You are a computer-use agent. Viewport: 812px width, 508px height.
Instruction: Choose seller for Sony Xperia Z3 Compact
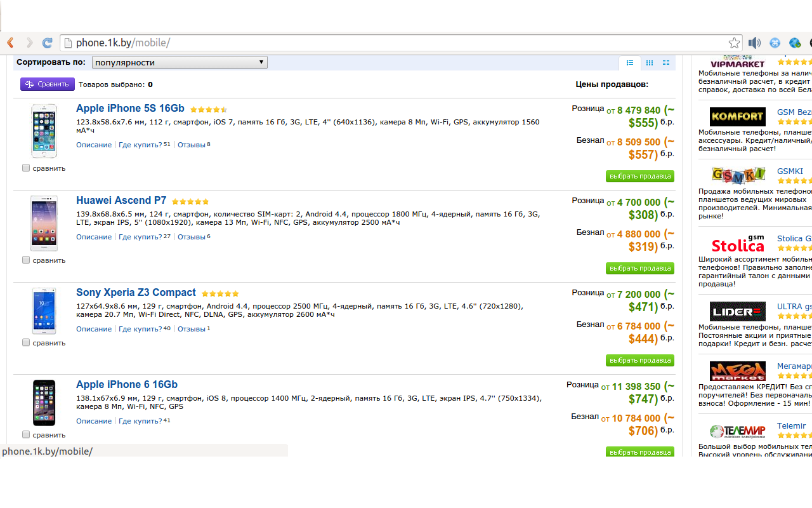640,361
